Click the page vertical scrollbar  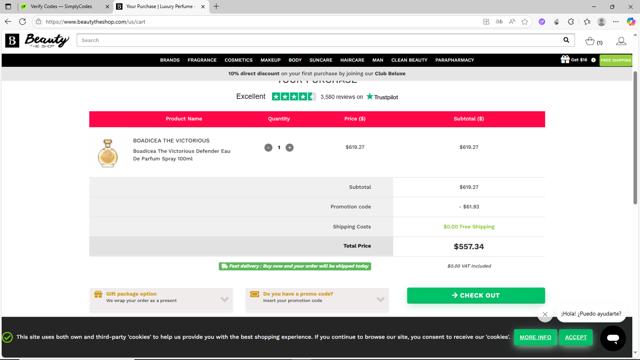click(635, 138)
